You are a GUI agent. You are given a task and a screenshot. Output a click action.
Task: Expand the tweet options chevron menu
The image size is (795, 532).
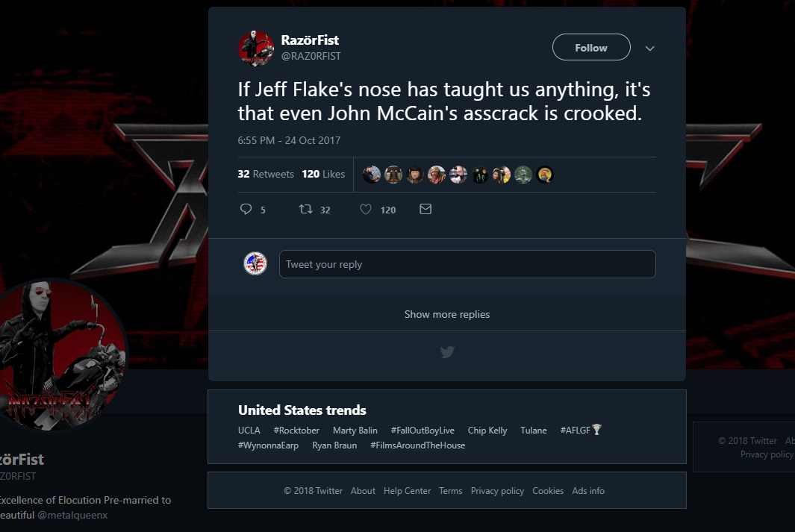(649, 48)
